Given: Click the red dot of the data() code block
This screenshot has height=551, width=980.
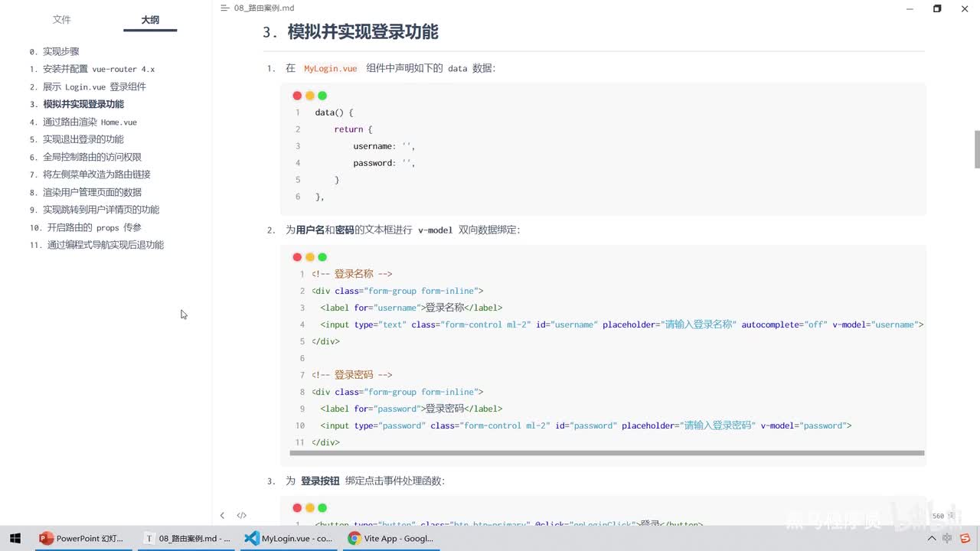Looking at the screenshot, I should coord(297,96).
